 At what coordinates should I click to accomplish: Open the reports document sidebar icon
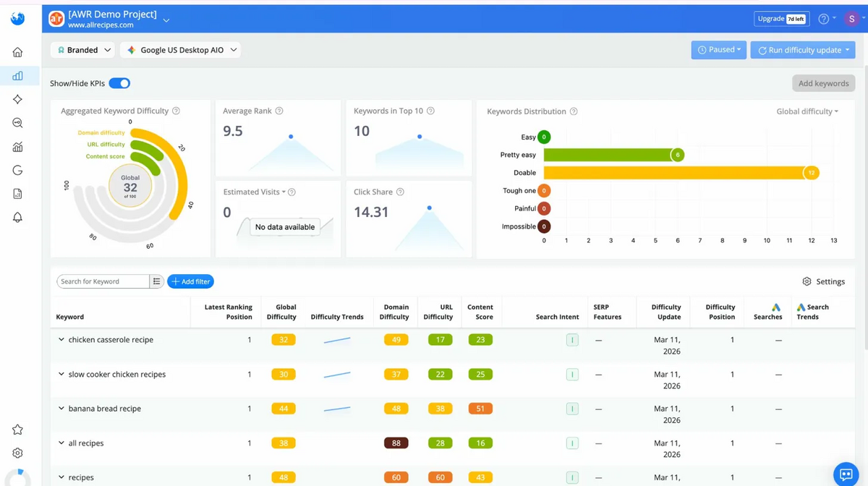pyautogui.click(x=17, y=194)
